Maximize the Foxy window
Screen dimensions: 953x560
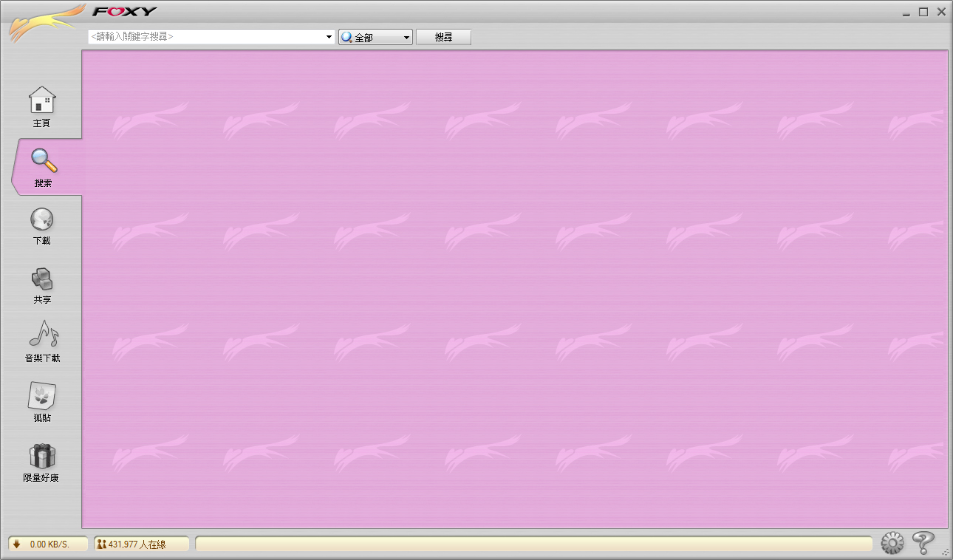click(x=923, y=12)
